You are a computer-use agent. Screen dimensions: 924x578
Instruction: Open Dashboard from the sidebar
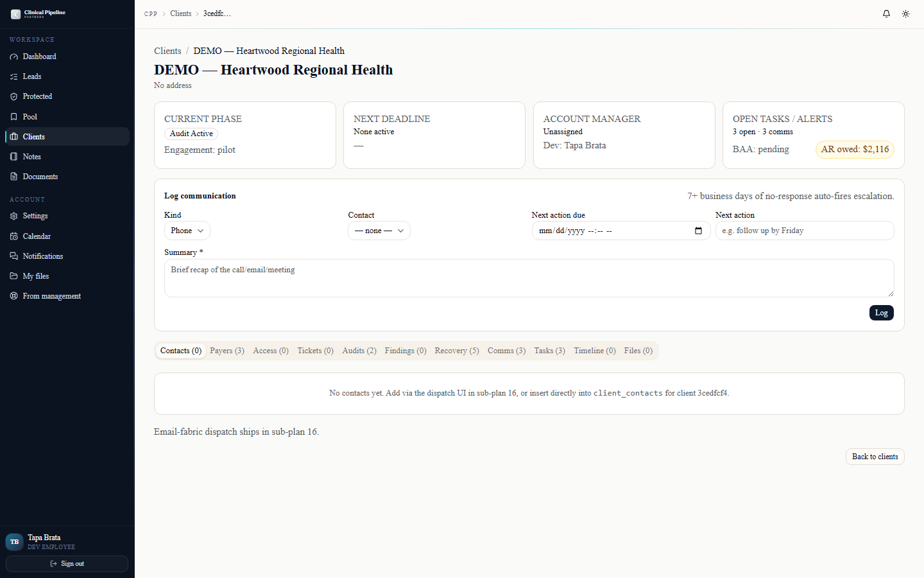pyautogui.click(x=67, y=57)
